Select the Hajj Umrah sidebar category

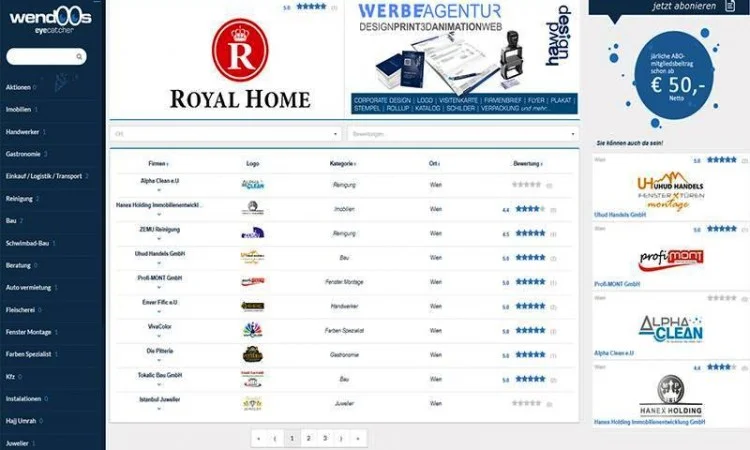point(21,421)
